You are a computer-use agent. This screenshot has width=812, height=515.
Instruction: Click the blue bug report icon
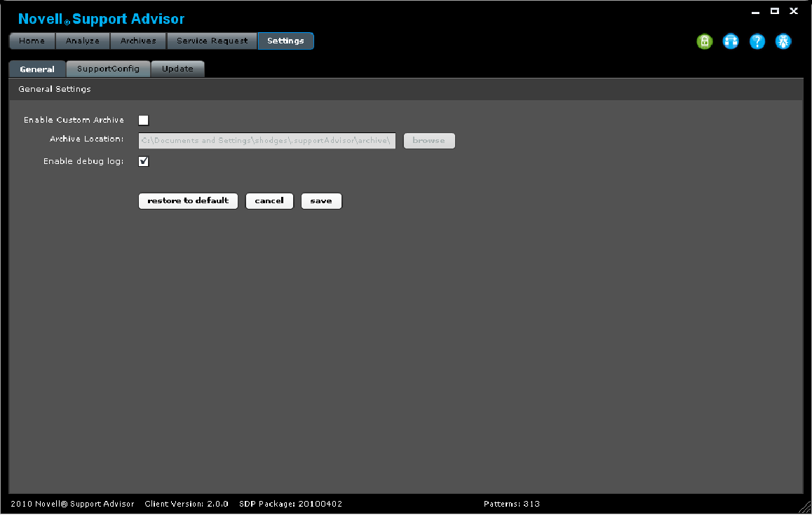(783, 41)
